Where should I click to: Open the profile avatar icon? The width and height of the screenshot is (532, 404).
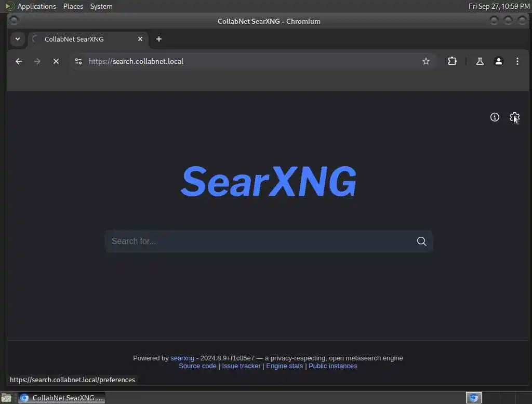click(x=498, y=61)
